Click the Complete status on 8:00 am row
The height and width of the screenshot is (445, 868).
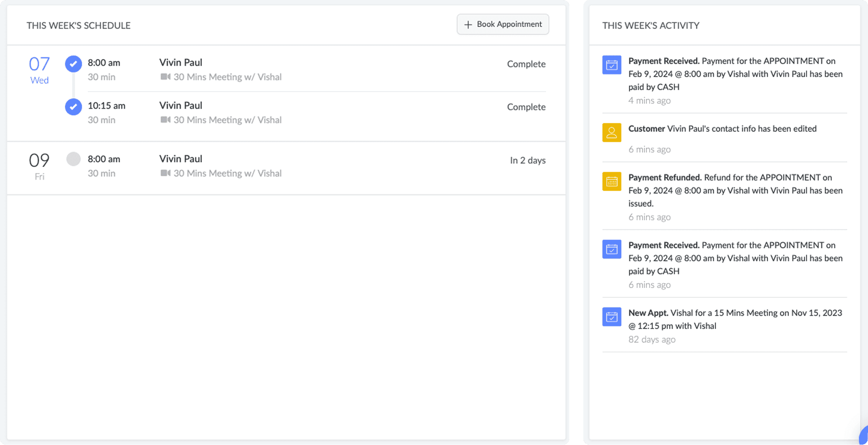tap(526, 64)
